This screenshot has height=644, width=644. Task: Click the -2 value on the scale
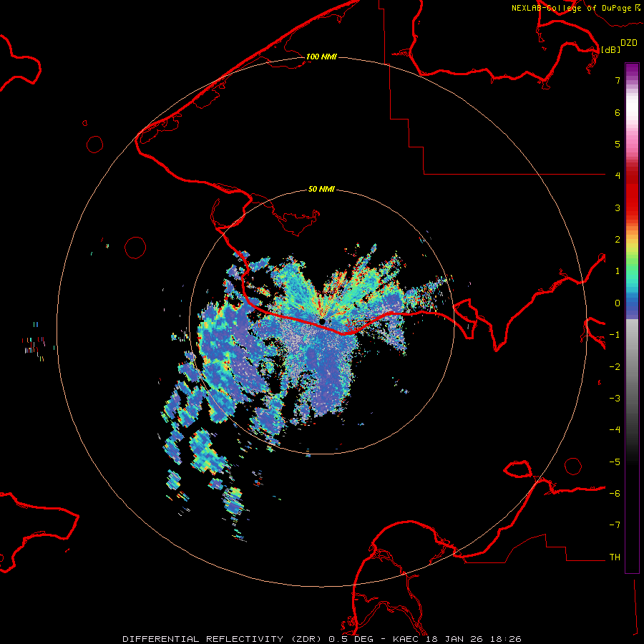615,367
